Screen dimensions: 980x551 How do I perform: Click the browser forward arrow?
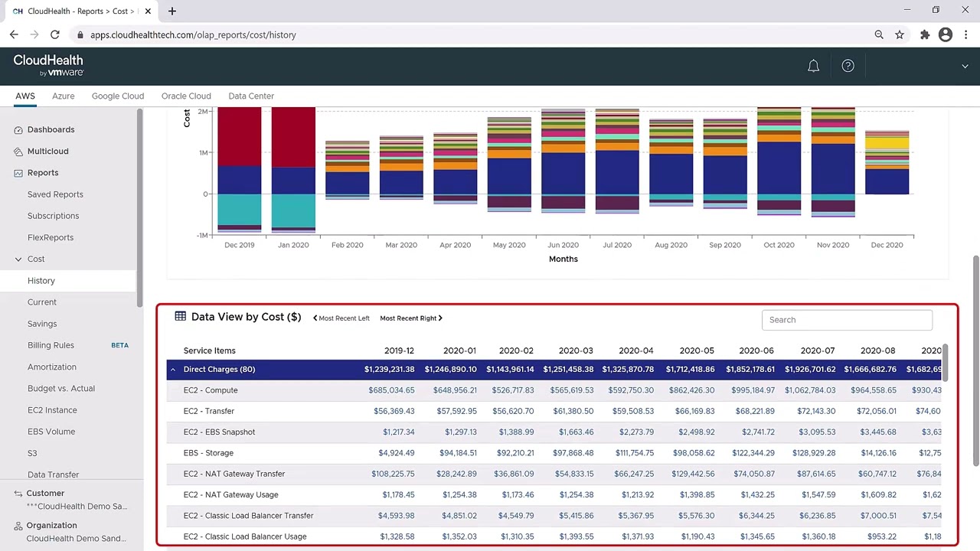coord(34,34)
